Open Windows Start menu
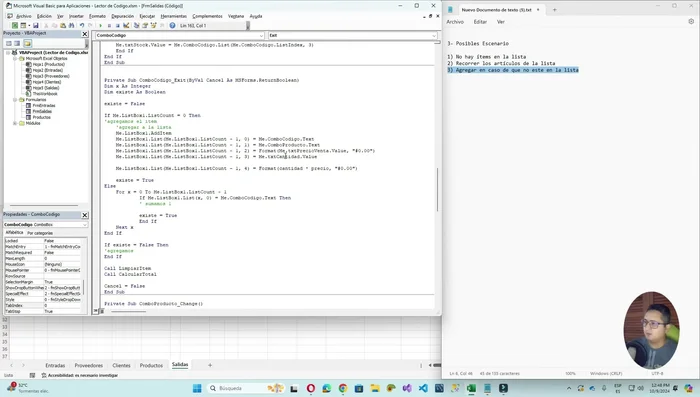The height and width of the screenshot is (397, 700). click(x=197, y=389)
